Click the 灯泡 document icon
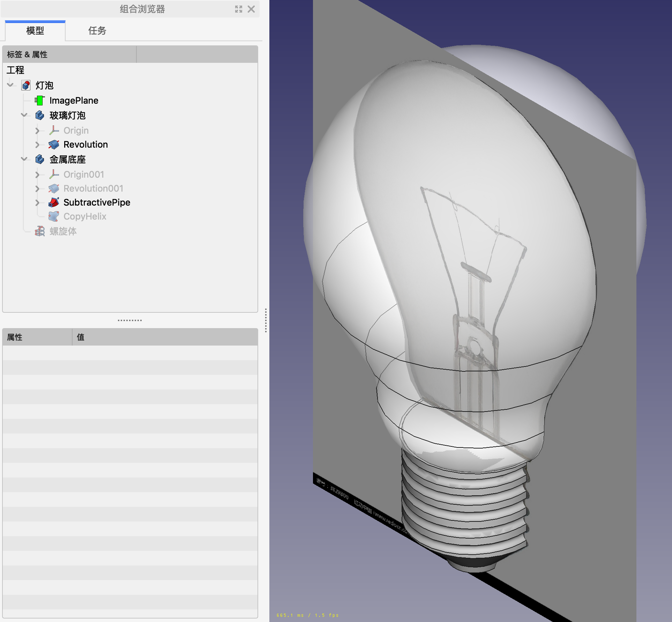Screen dimensions: 672x622 click(26, 86)
